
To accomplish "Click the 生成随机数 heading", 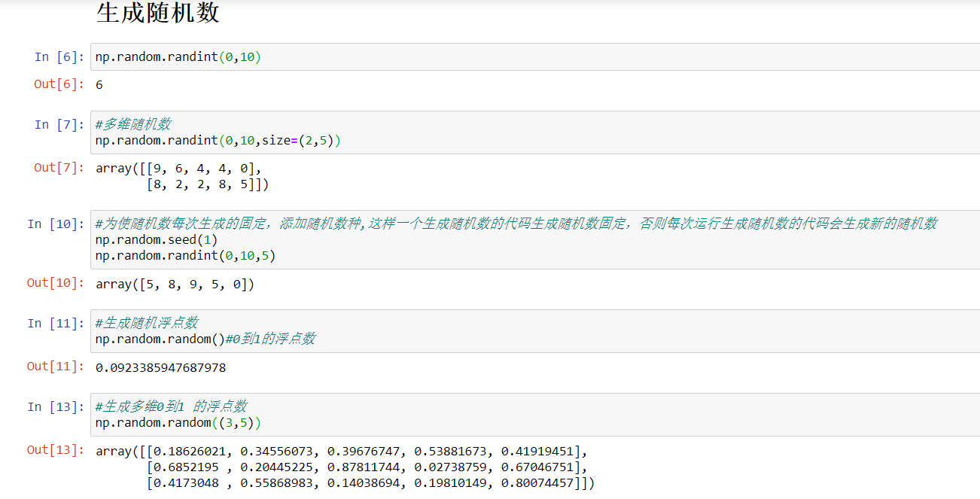I will coord(158,13).
